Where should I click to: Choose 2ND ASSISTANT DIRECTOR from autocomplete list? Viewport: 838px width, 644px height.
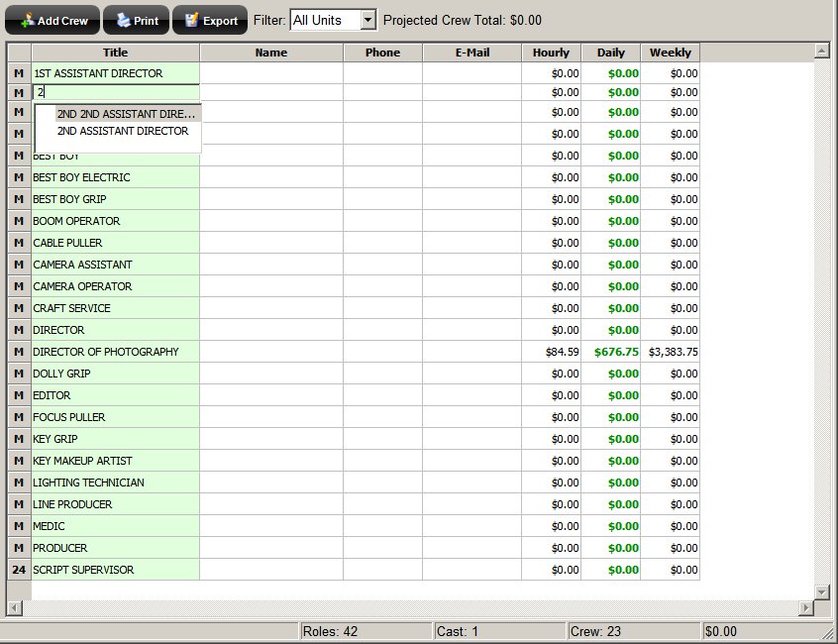pos(123,131)
